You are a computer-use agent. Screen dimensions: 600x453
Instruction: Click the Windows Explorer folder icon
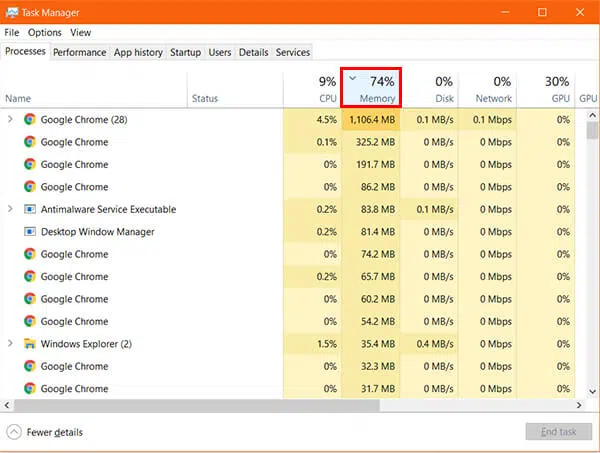coord(30,344)
